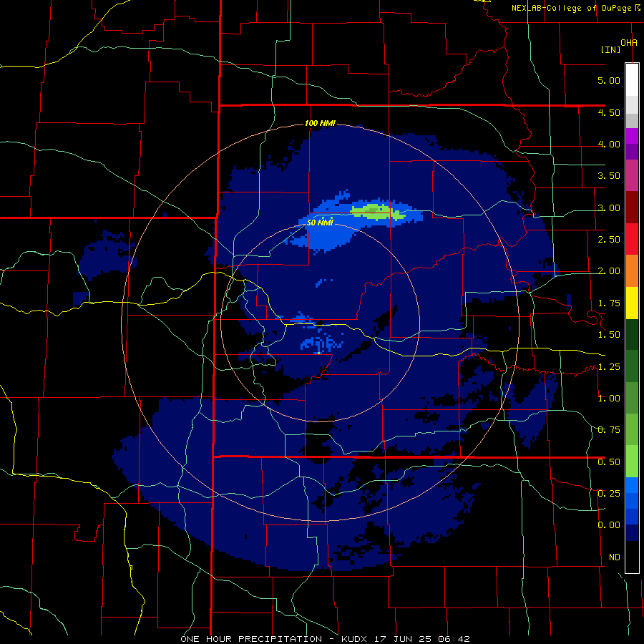Click the ONE HOUR PRECIPITATION KUDX caption
Image resolution: width=644 pixels, height=644 pixels.
(x=325, y=639)
